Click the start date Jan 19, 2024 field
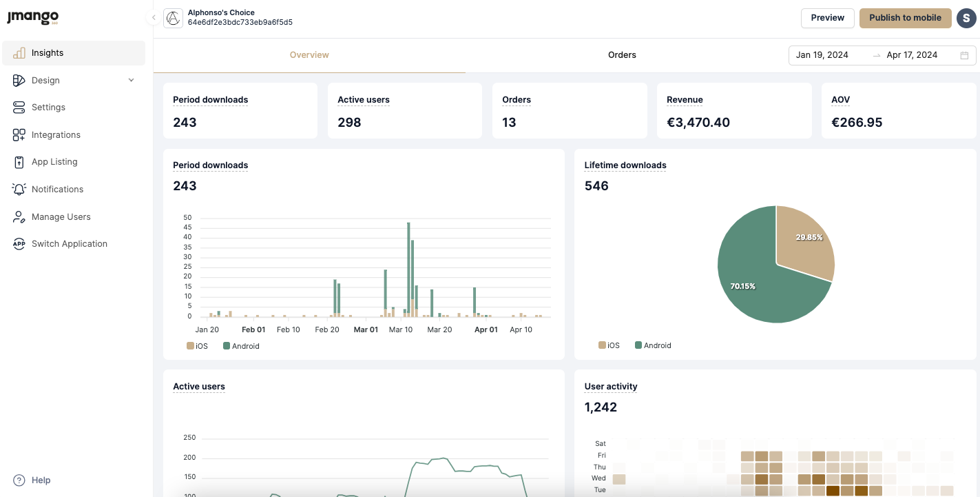 point(822,55)
